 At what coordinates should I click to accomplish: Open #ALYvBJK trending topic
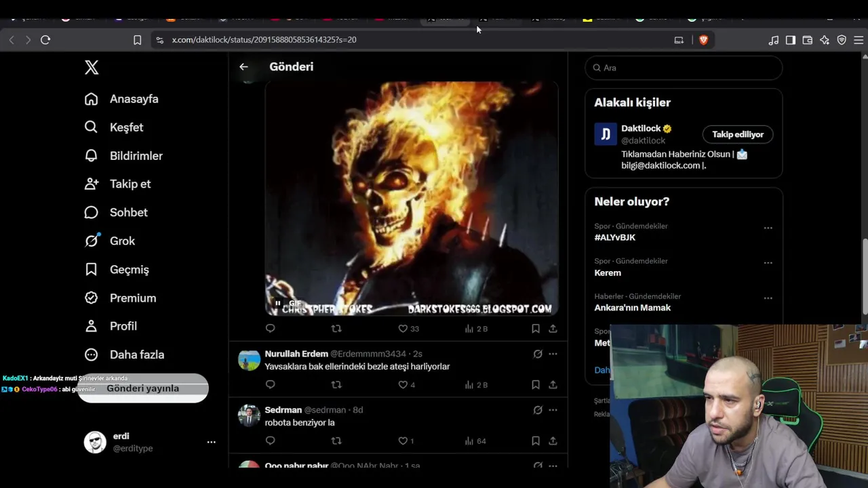pyautogui.click(x=615, y=238)
